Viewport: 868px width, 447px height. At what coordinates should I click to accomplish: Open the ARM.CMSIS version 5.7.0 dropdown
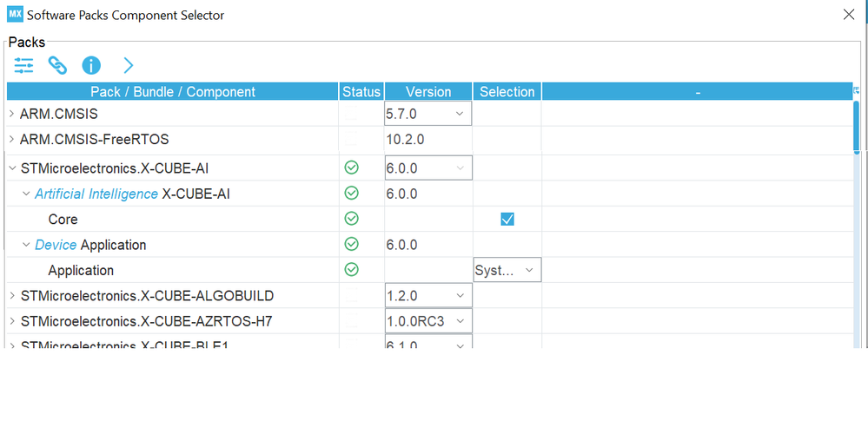[x=427, y=114]
